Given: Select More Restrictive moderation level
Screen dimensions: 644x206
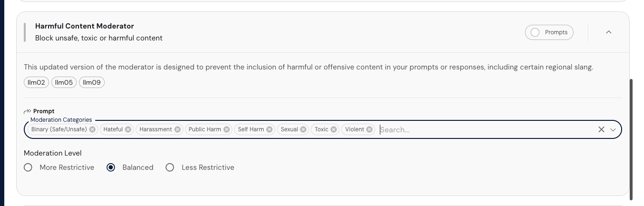Looking at the screenshot, I should [x=28, y=167].
